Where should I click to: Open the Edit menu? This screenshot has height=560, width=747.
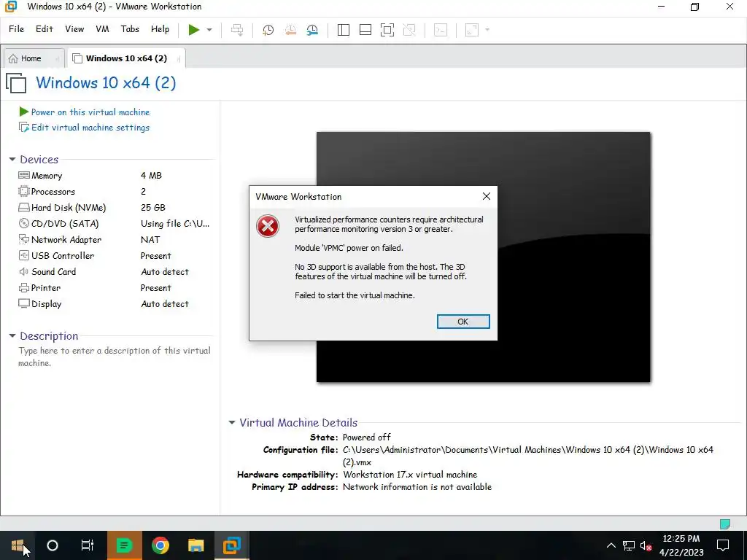click(44, 29)
